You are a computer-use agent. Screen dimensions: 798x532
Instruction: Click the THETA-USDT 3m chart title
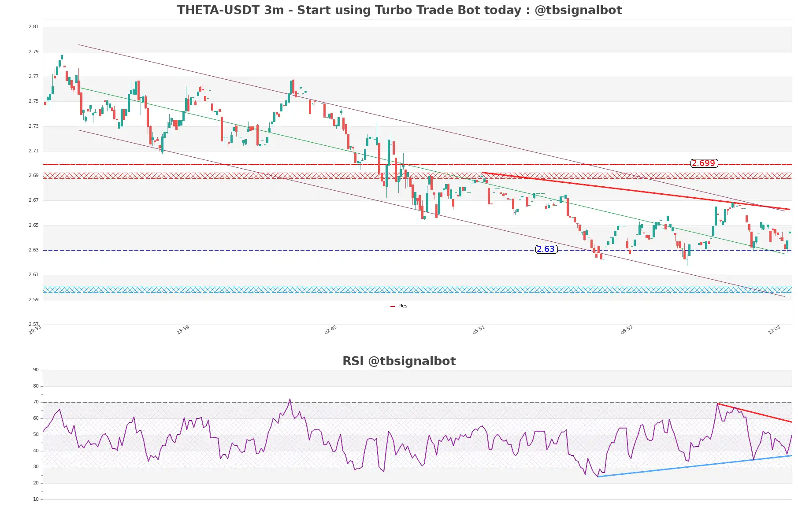tap(399, 10)
